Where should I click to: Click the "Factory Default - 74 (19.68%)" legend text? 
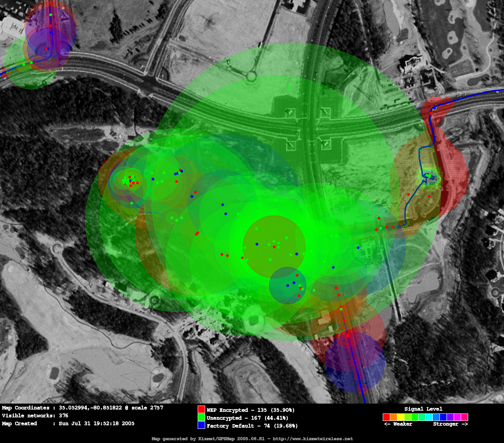252,426
